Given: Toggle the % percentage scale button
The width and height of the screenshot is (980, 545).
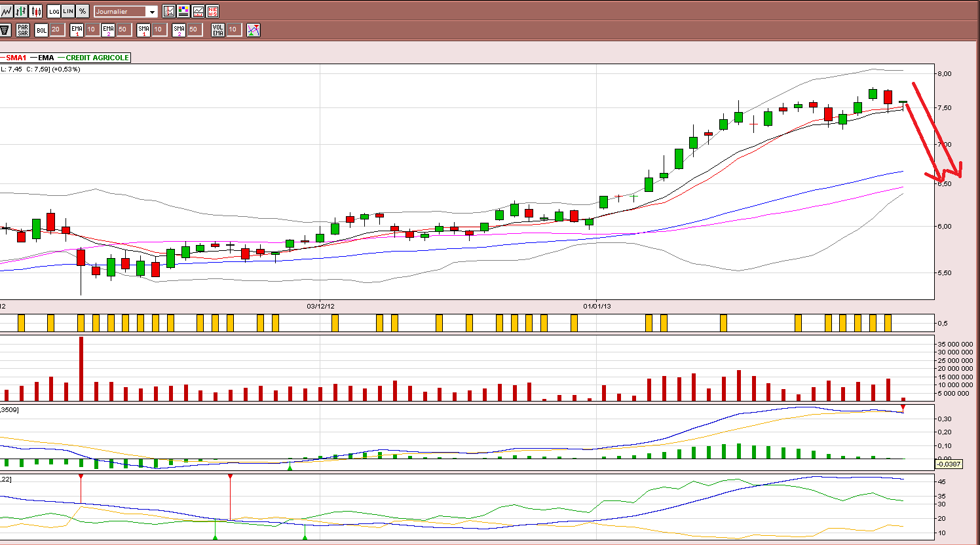Looking at the screenshot, I should point(83,11).
